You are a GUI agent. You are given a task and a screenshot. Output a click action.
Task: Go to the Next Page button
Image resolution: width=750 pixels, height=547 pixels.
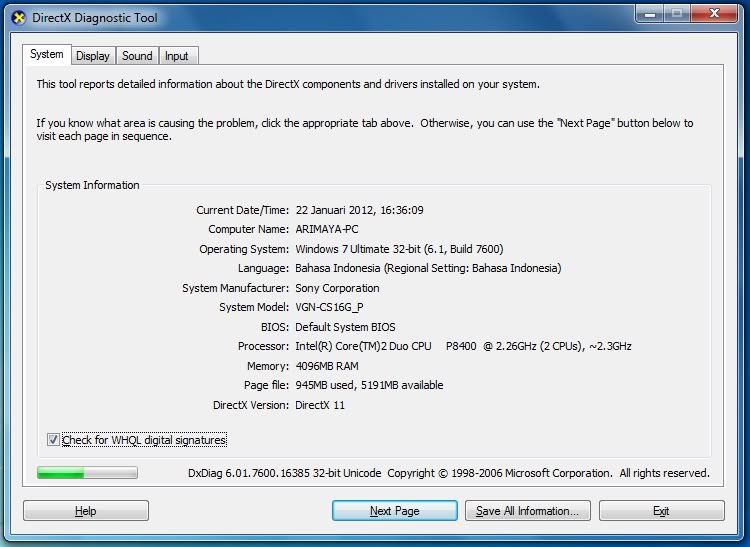tap(395, 511)
